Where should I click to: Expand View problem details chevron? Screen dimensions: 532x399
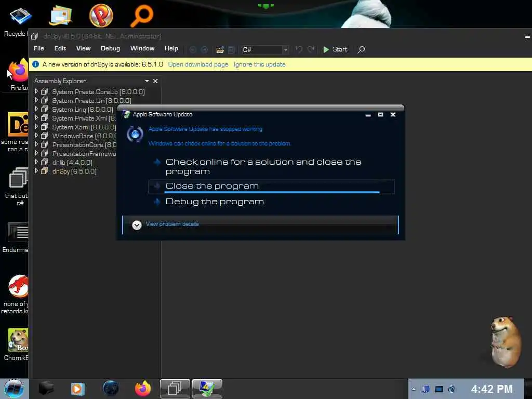click(x=137, y=225)
